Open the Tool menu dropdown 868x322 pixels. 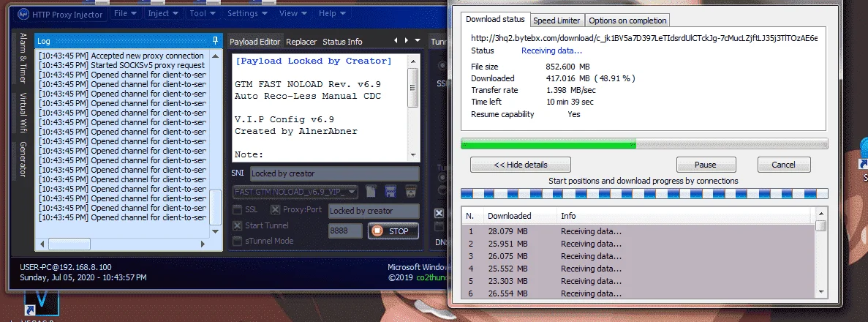(x=203, y=13)
